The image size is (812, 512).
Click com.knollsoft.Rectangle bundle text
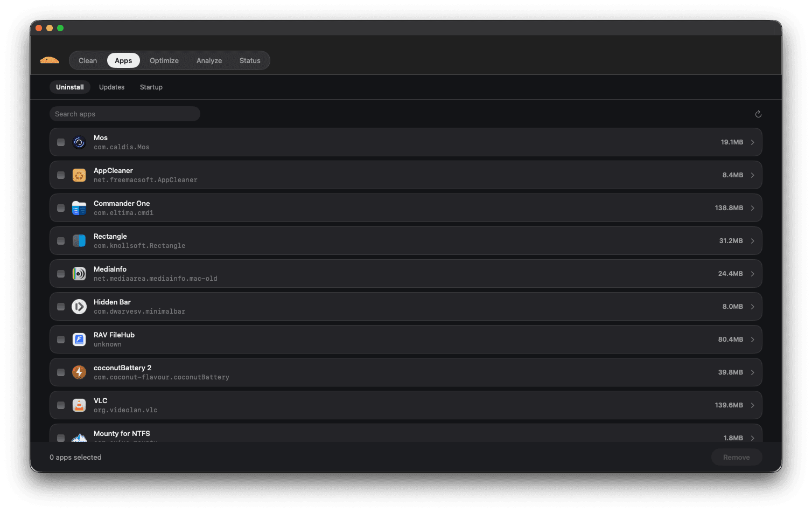[x=139, y=246]
